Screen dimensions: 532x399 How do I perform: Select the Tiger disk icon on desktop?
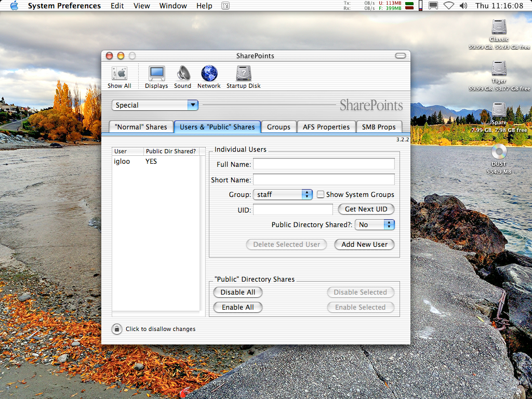point(499,69)
